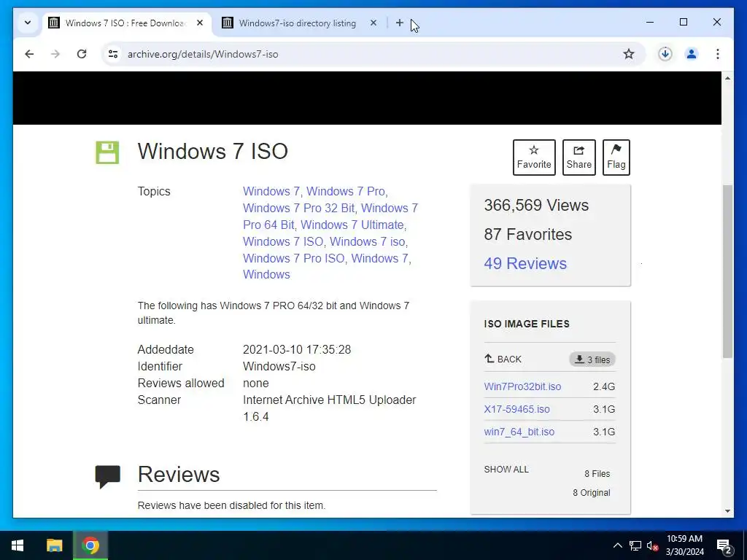Open Windows 7 Ultimate topic link
This screenshot has width=747, height=560.
coord(352,225)
